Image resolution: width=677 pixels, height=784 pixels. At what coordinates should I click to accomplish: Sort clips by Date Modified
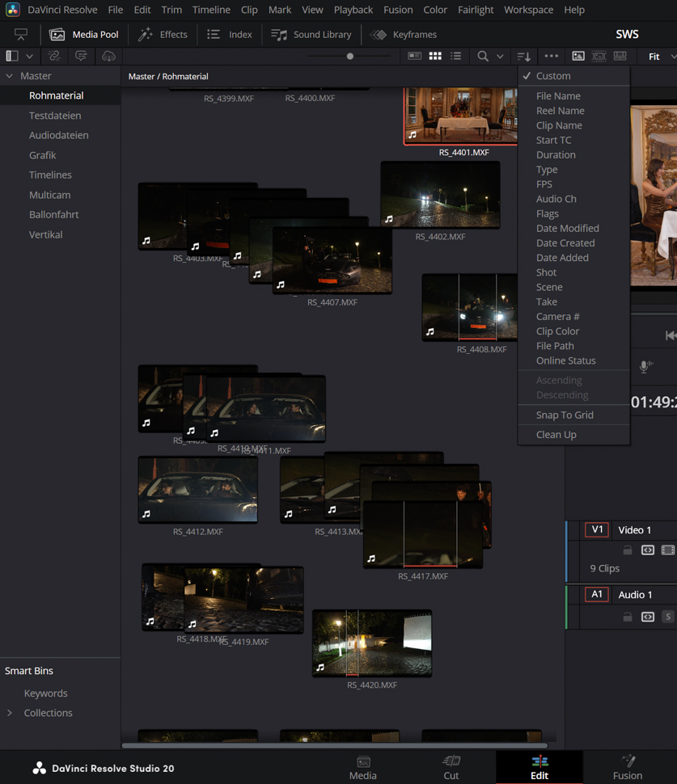[567, 228]
